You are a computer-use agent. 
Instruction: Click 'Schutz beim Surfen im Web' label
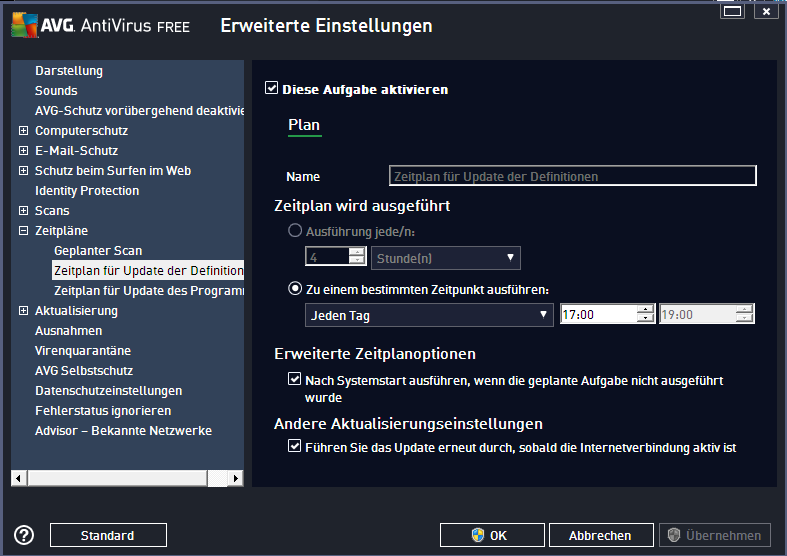click(x=113, y=171)
